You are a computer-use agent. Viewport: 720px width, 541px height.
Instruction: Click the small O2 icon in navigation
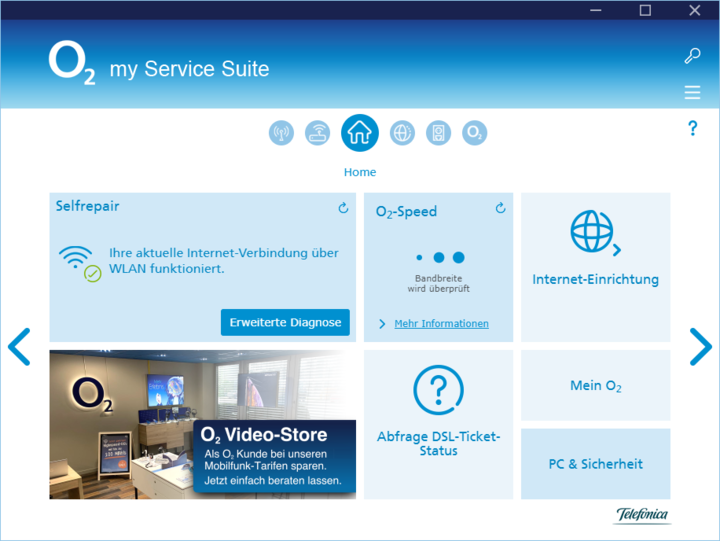tap(475, 133)
